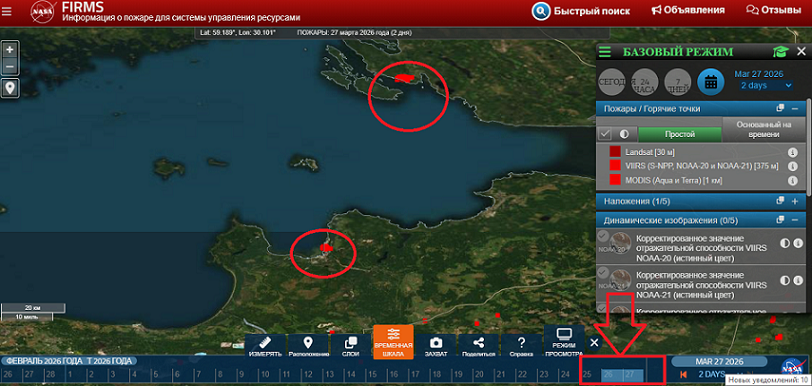Click the MAR 27 2026 timeline date label
812x386 pixels.
[x=719, y=361]
